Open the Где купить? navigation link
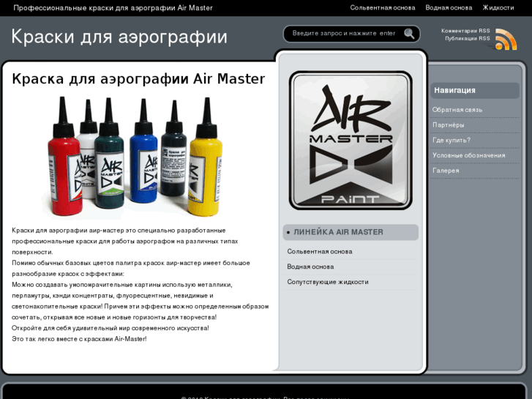The image size is (532, 399). tap(451, 141)
